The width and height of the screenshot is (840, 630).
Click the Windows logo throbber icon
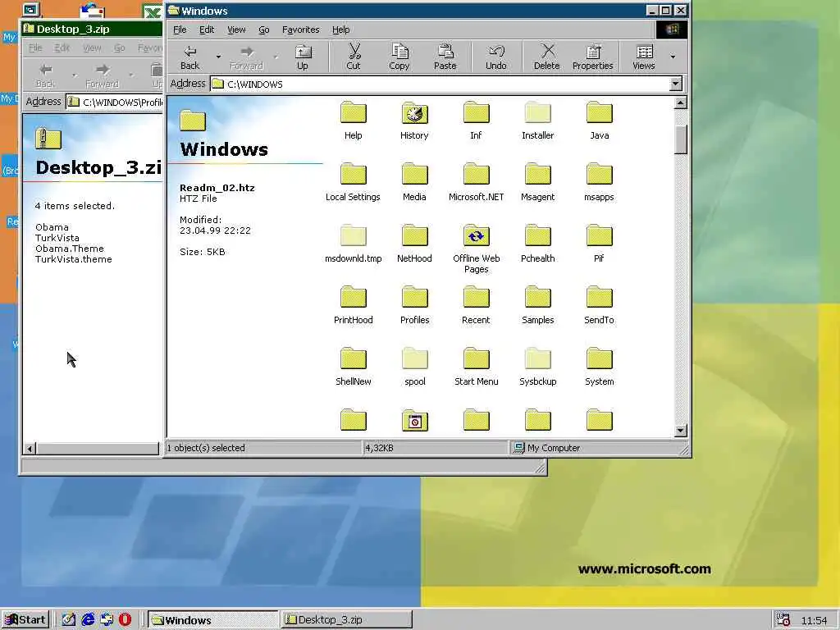point(672,30)
